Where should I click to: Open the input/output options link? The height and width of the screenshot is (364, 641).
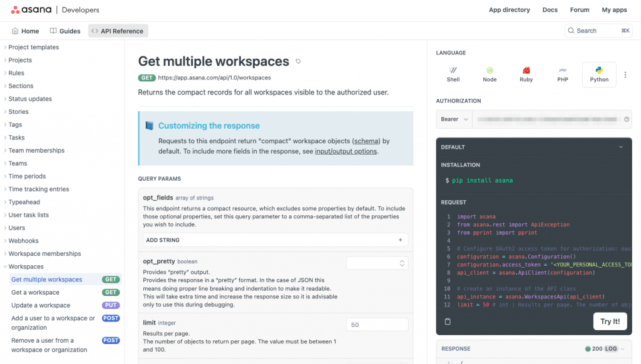346,151
